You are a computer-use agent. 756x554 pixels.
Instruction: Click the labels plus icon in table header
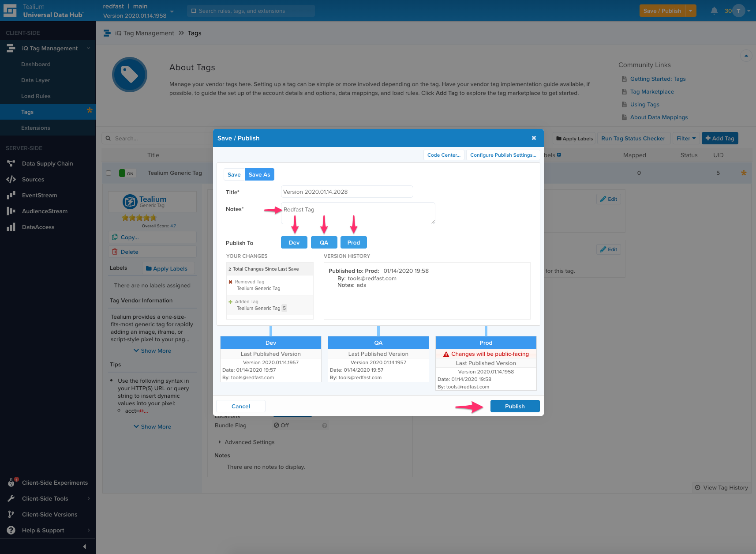pos(559,155)
